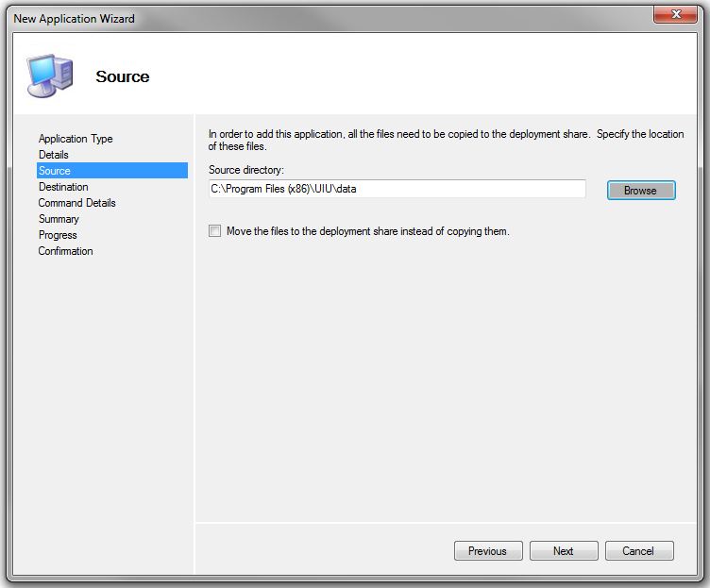The height and width of the screenshot is (588, 710).
Task: Select the highlighted Source step
Action: [x=55, y=171]
